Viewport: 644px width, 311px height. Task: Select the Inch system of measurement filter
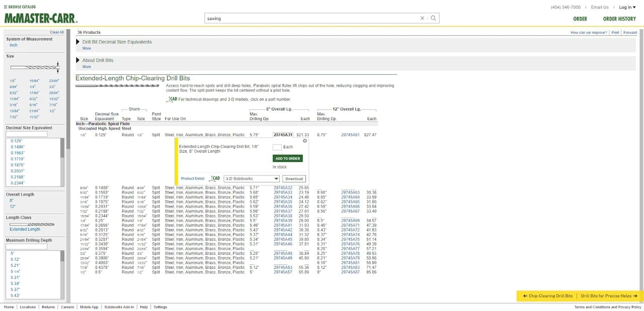coord(14,45)
